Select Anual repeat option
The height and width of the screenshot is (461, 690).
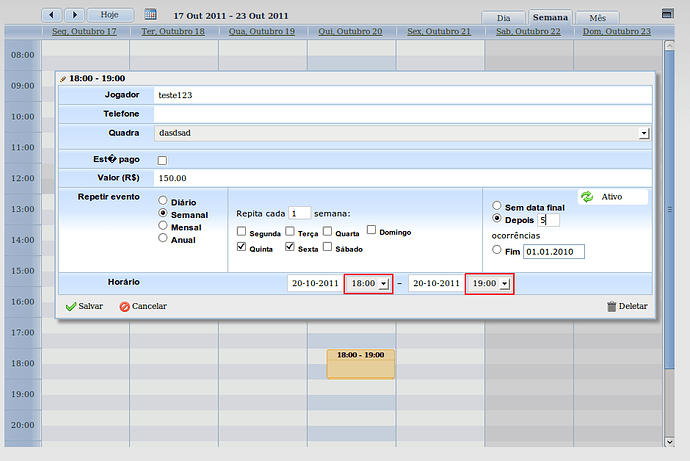(163, 238)
